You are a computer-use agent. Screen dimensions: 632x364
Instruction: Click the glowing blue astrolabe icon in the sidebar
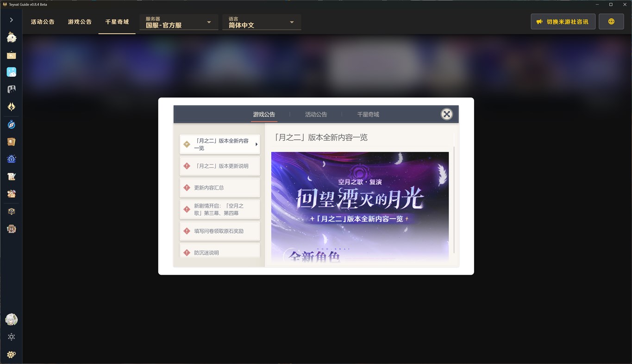coord(11,159)
